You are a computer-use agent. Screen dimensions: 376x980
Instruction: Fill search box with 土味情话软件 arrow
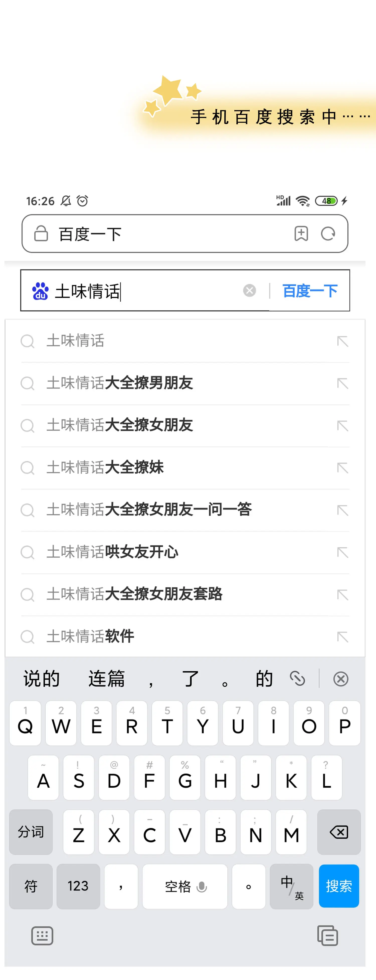pos(342,637)
